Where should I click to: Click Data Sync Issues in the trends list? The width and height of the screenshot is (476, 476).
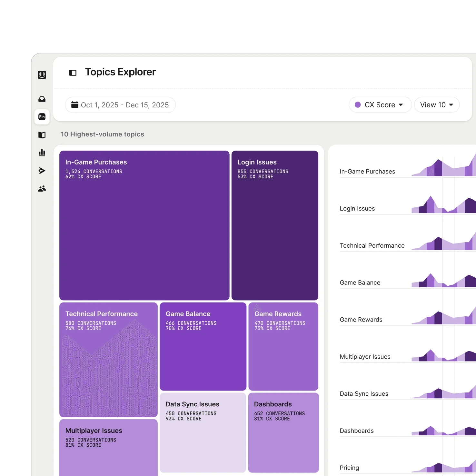pyautogui.click(x=364, y=394)
